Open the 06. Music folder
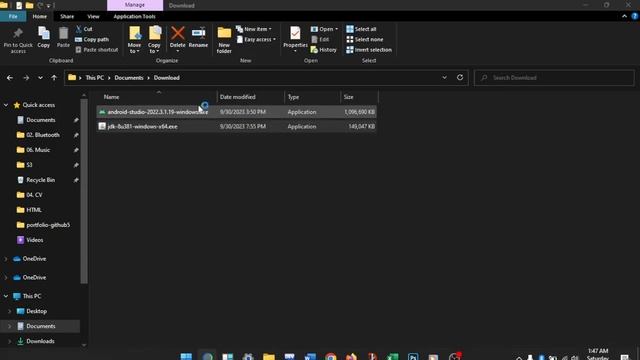The image size is (640, 360). (x=38, y=150)
